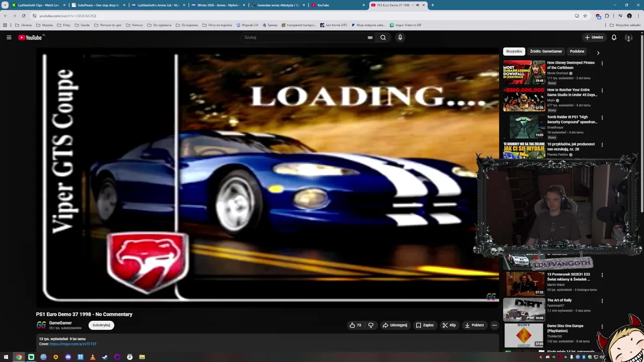The height and width of the screenshot is (362, 644).
Task: Open Chrome from the taskbar
Action: coord(19,357)
